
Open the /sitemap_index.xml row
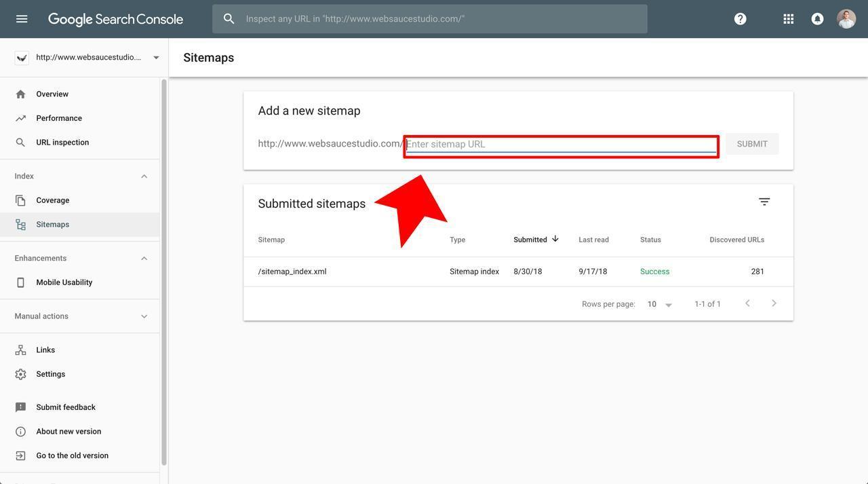click(518, 272)
